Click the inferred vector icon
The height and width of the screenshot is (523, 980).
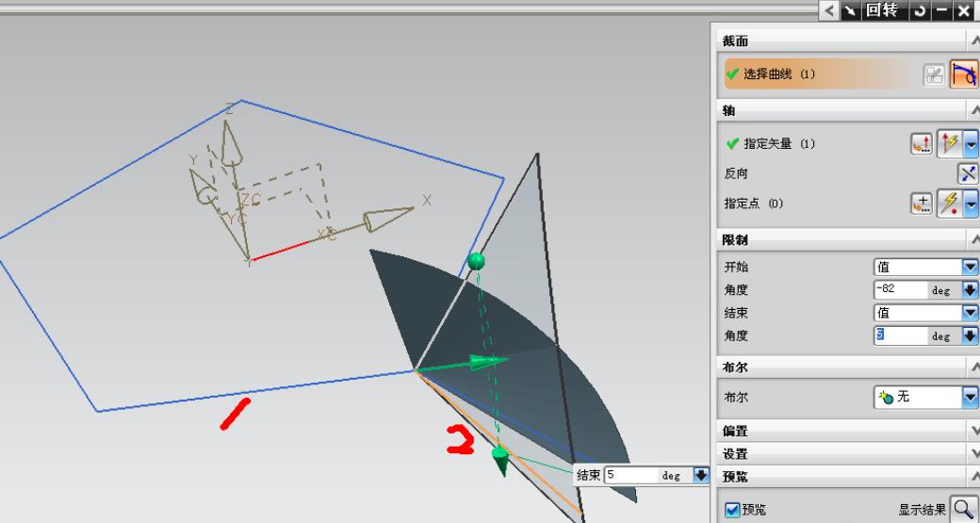point(950,144)
